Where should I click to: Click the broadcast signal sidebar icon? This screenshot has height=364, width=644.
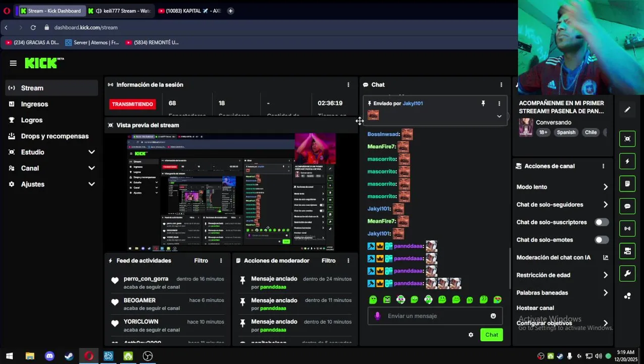(x=627, y=229)
